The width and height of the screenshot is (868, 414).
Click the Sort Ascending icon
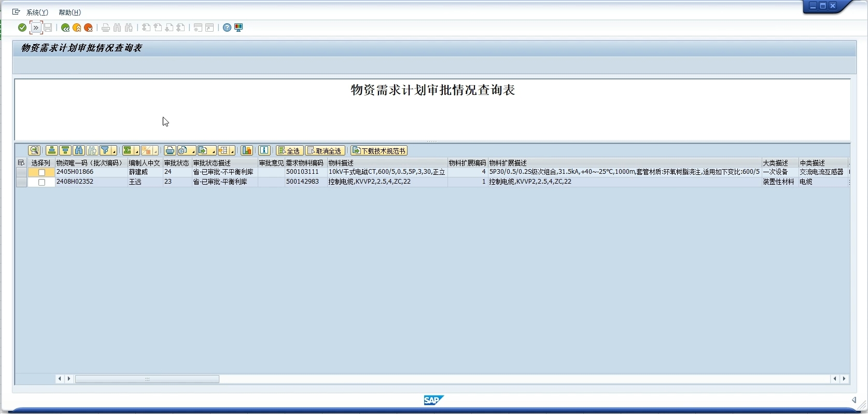(x=51, y=150)
